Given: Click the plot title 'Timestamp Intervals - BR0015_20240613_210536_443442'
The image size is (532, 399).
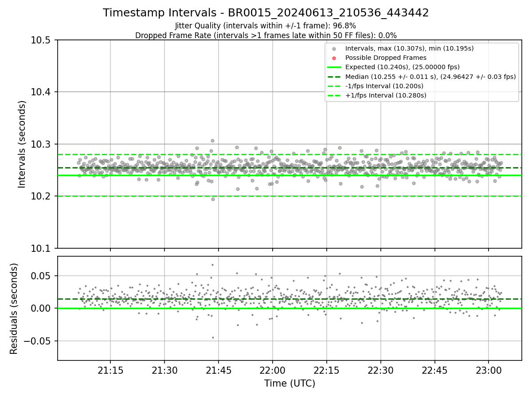Looking at the screenshot, I should (x=266, y=13).
